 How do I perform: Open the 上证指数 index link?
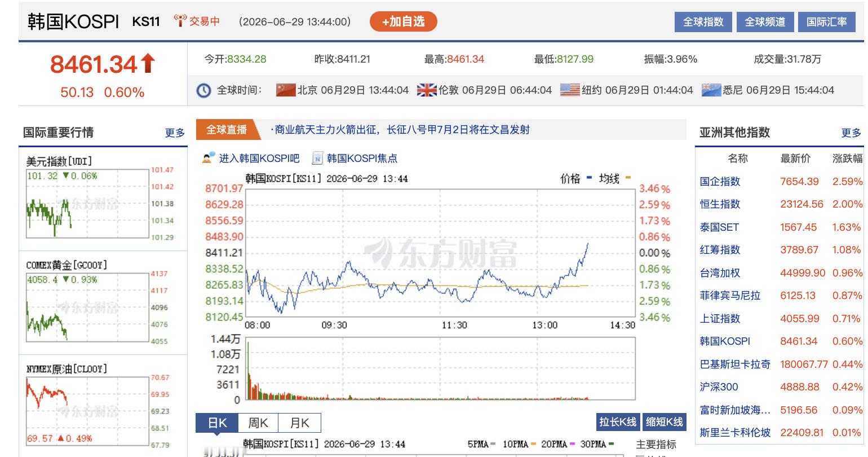(x=720, y=319)
